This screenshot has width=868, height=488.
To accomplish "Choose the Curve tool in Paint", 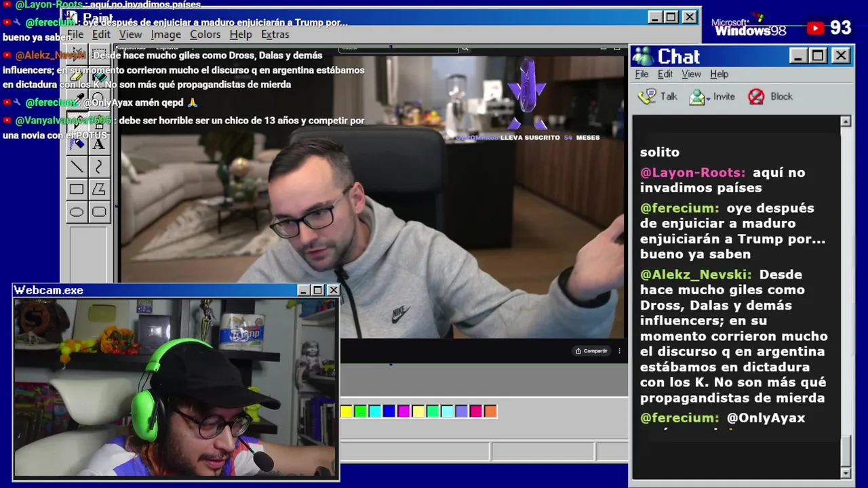I will tap(99, 167).
